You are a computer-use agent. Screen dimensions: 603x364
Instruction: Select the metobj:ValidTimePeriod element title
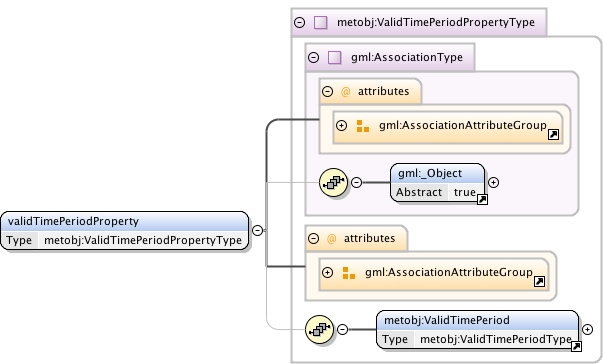[447, 320]
